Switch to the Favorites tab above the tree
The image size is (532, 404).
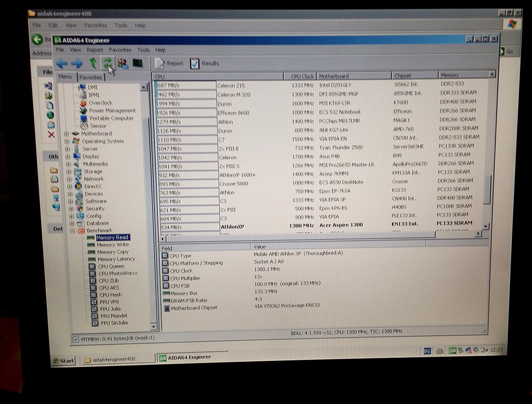[x=90, y=77]
